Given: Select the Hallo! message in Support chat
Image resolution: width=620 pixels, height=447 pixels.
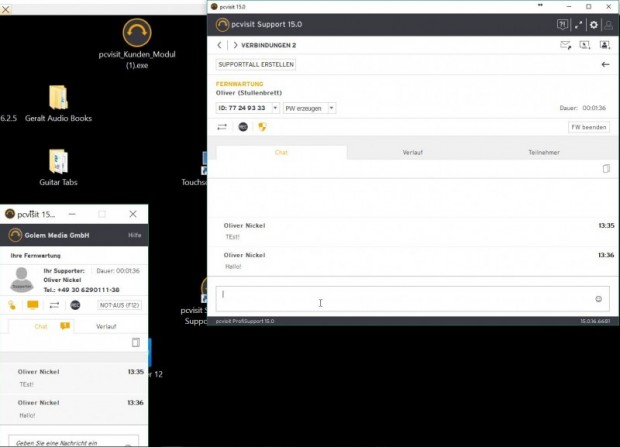Looking at the screenshot, I should [x=233, y=267].
